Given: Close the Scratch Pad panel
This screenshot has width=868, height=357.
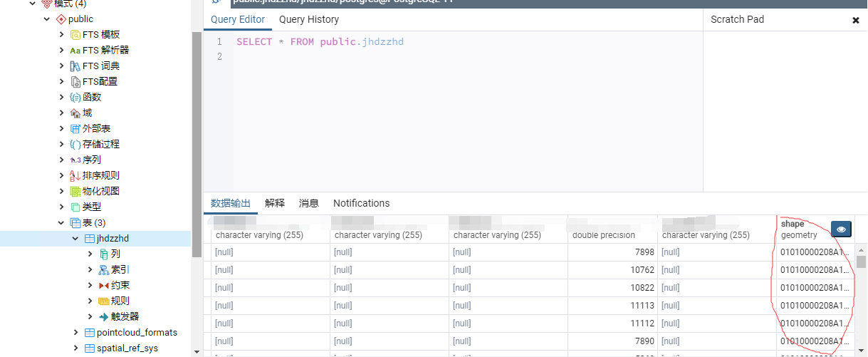Looking at the screenshot, I should point(855,20).
